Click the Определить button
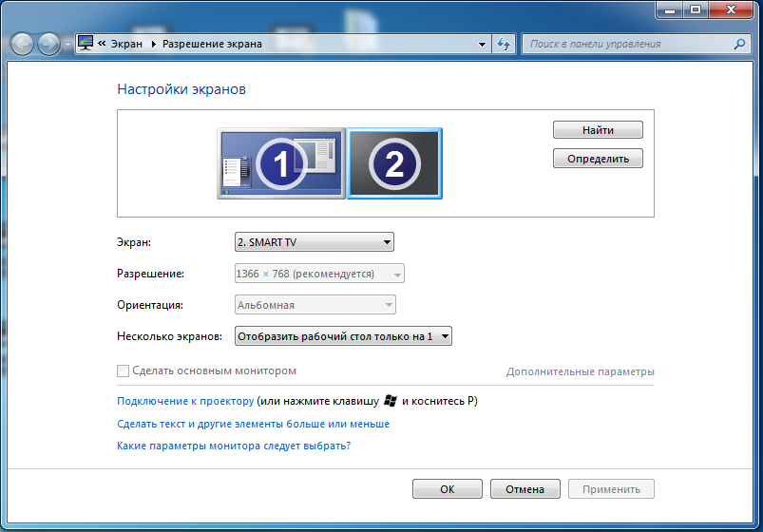The image size is (763, 532). click(x=598, y=159)
